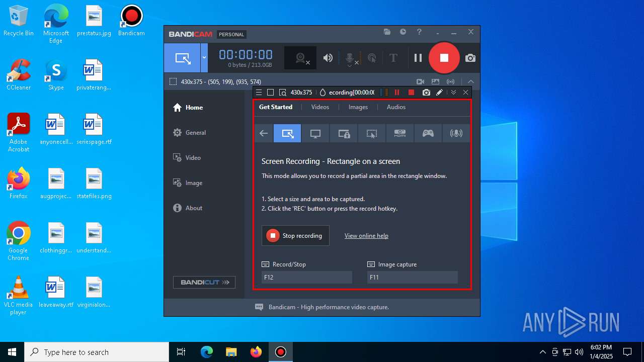Click the big red stop button
This screenshot has height=362, width=644.
point(444,58)
